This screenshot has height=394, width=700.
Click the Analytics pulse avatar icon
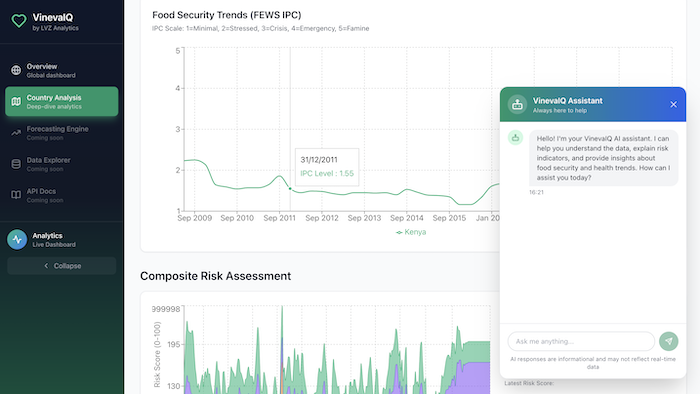17,240
